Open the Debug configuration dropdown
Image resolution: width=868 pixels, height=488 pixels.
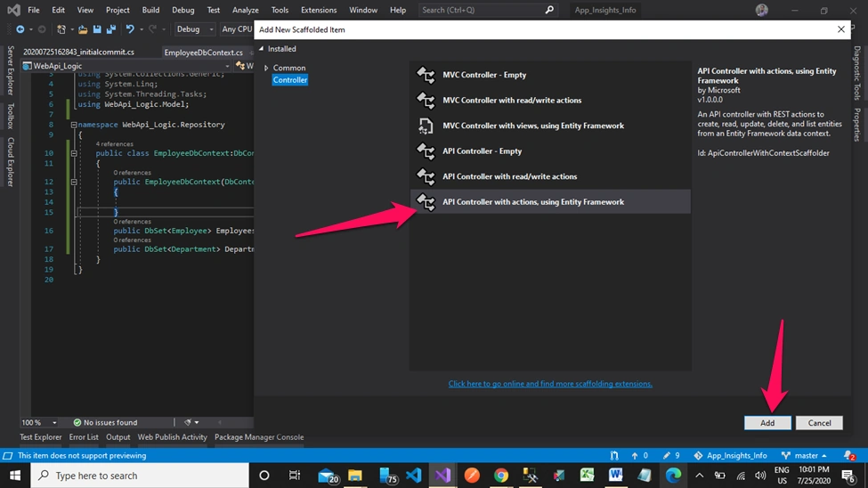click(194, 29)
